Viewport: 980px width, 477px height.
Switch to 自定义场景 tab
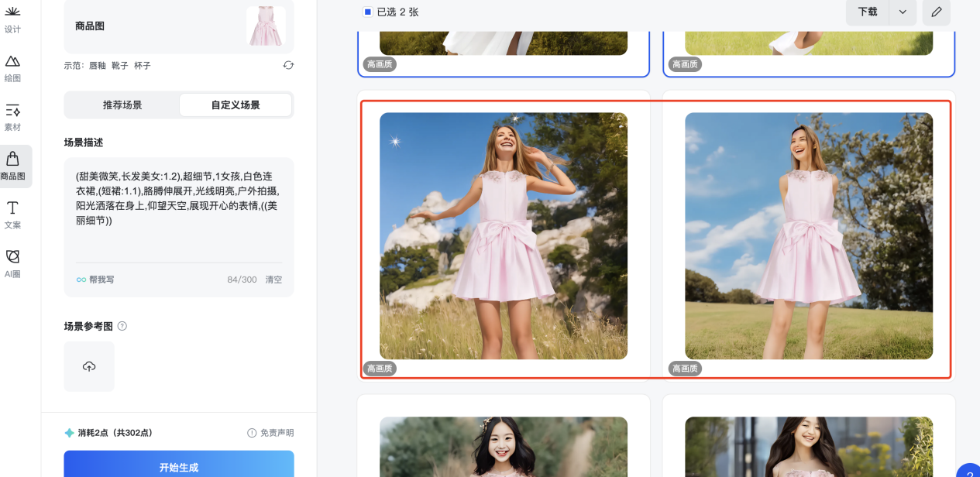[x=236, y=105]
